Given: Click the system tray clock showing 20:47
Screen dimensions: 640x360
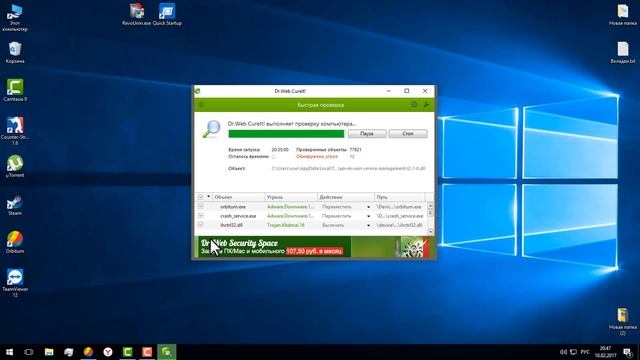Looking at the screenshot, I should [x=605, y=352].
